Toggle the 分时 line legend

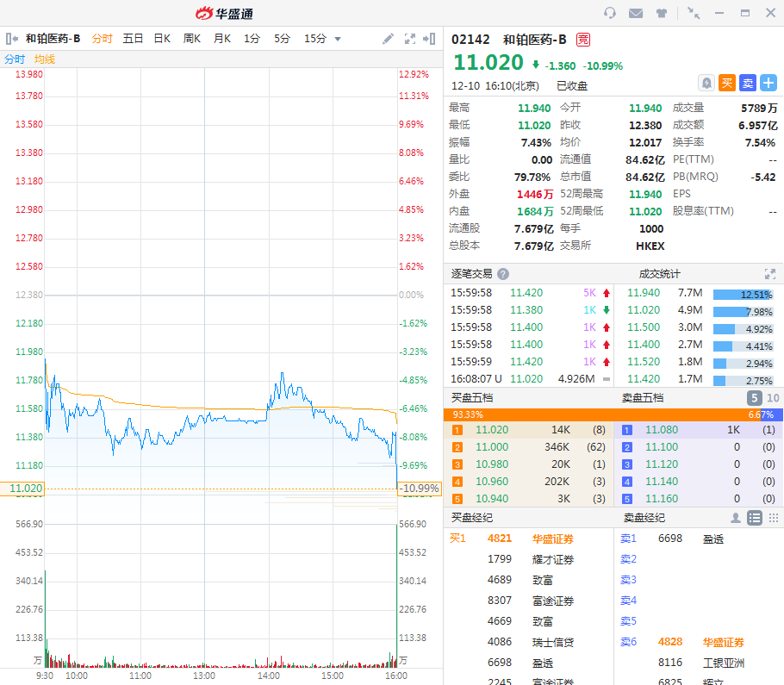pos(15,59)
